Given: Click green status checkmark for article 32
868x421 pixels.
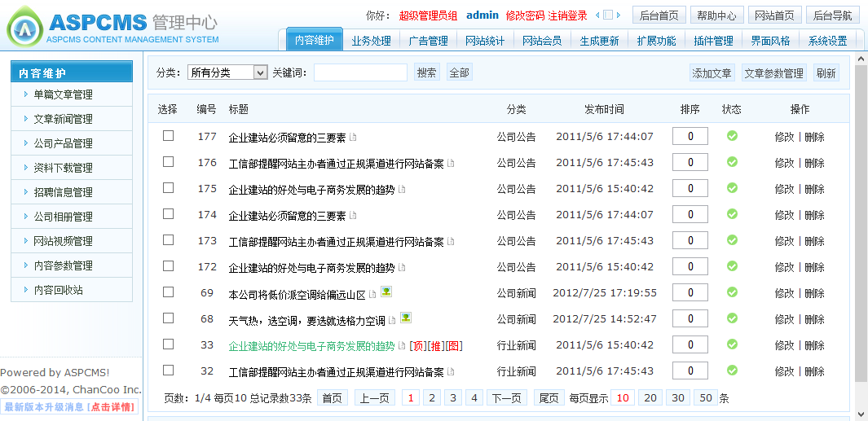Looking at the screenshot, I should tap(732, 371).
